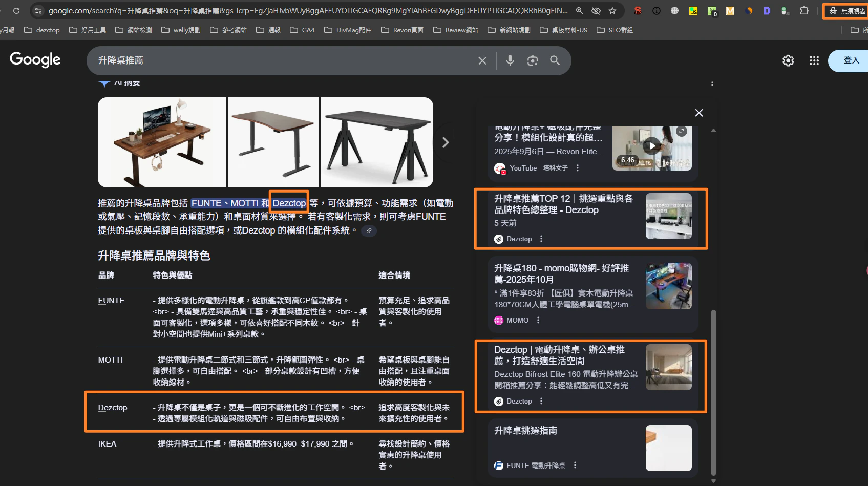Viewport: 868px width, 486px height.
Task: Click into the 升降桌推薦 search field
Action: tap(282, 60)
